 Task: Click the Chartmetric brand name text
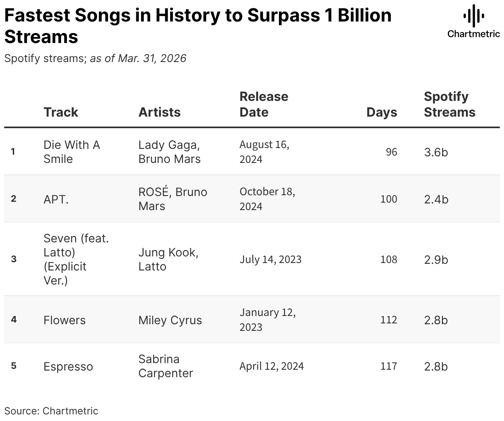(x=473, y=34)
